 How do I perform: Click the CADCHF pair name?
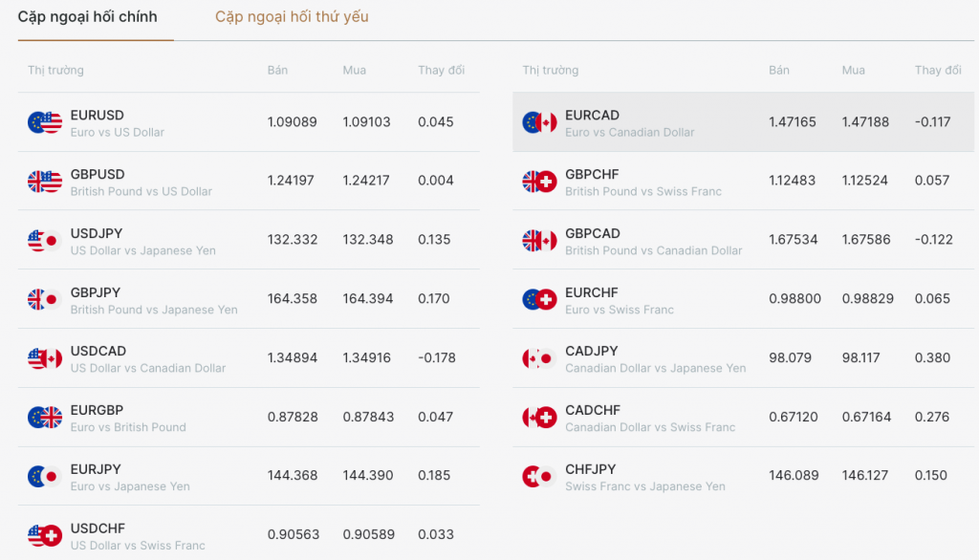pos(593,410)
